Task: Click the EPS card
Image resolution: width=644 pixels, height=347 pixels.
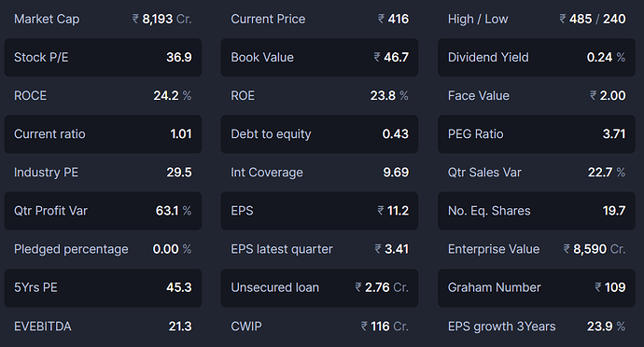Action: pyautogui.click(x=319, y=211)
